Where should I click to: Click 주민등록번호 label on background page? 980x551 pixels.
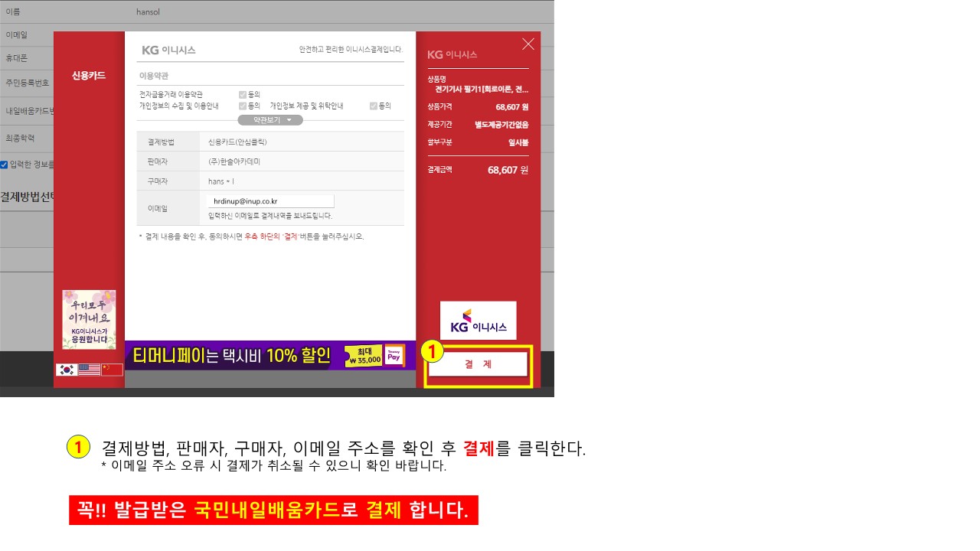click(27, 83)
